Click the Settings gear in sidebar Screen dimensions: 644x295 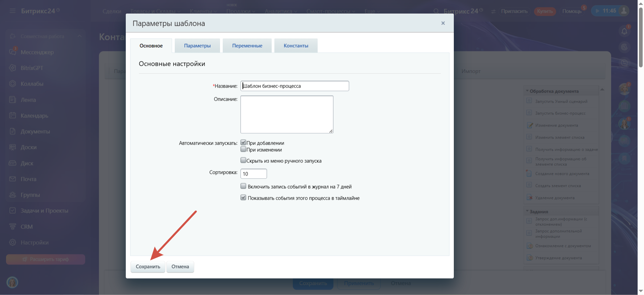[x=13, y=242]
